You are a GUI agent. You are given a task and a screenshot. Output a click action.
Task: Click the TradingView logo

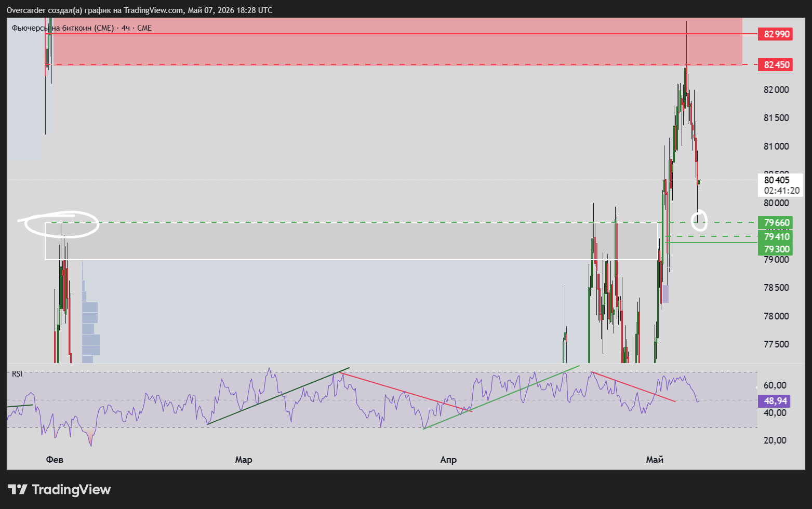(59, 489)
